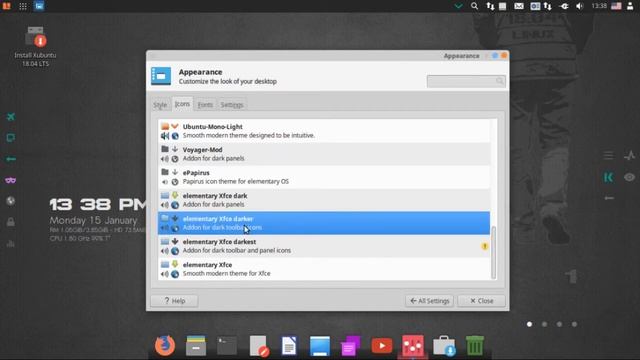
Task: Switch to the Style tab
Action: point(160,105)
